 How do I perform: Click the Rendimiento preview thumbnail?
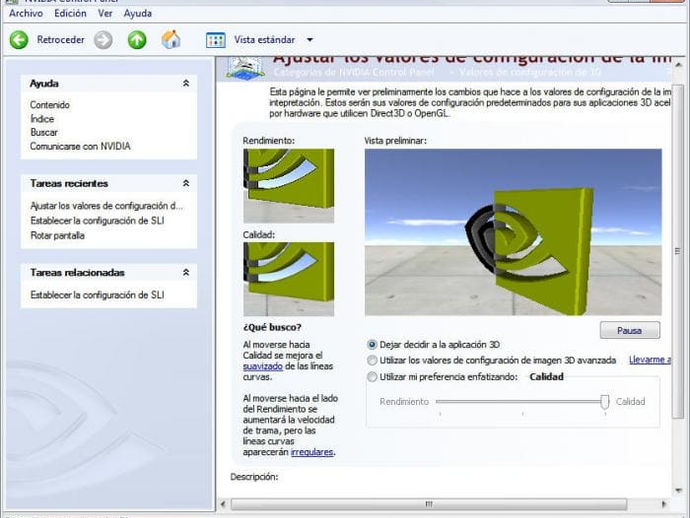(289, 186)
